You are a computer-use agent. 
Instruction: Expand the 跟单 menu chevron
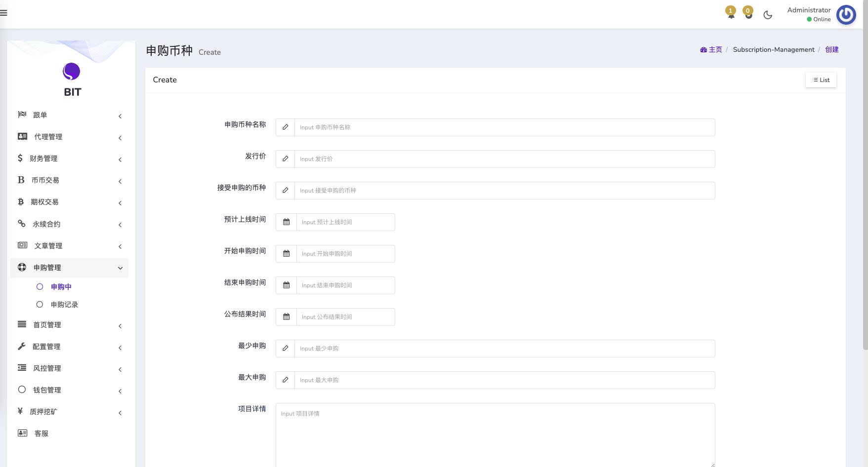coord(120,116)
